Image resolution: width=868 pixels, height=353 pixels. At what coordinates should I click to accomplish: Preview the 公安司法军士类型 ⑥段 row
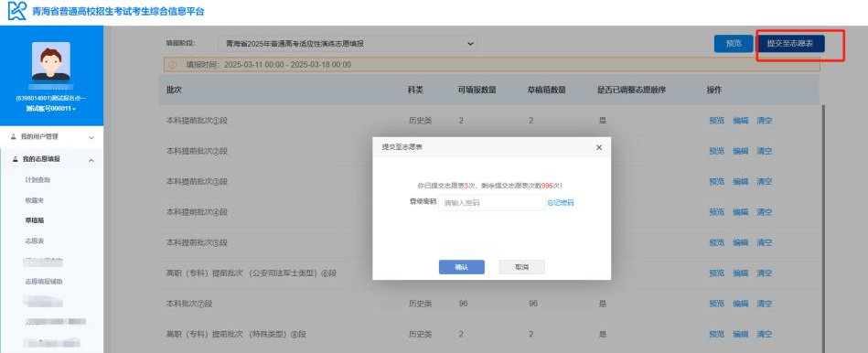point(716,273)
